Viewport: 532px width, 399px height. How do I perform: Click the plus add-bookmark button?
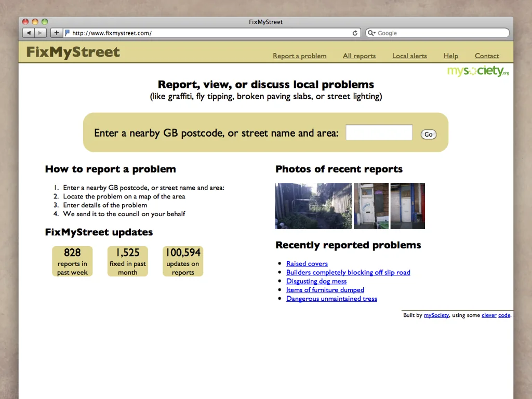click(x=56, y=33)
